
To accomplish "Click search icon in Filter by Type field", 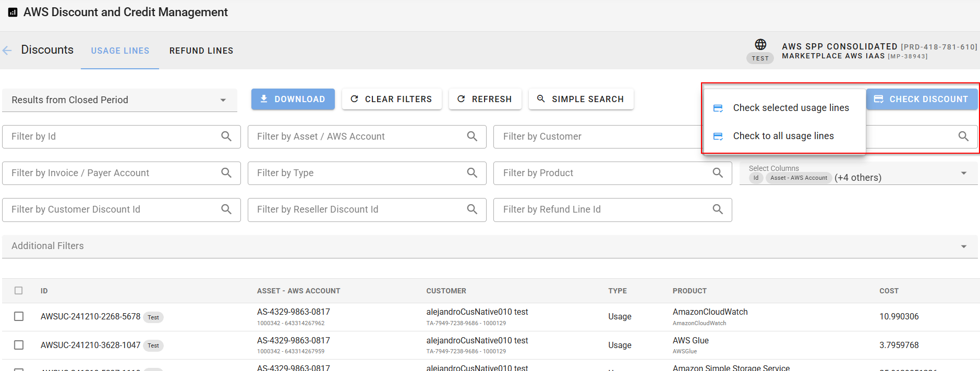I will click(472, 173).
